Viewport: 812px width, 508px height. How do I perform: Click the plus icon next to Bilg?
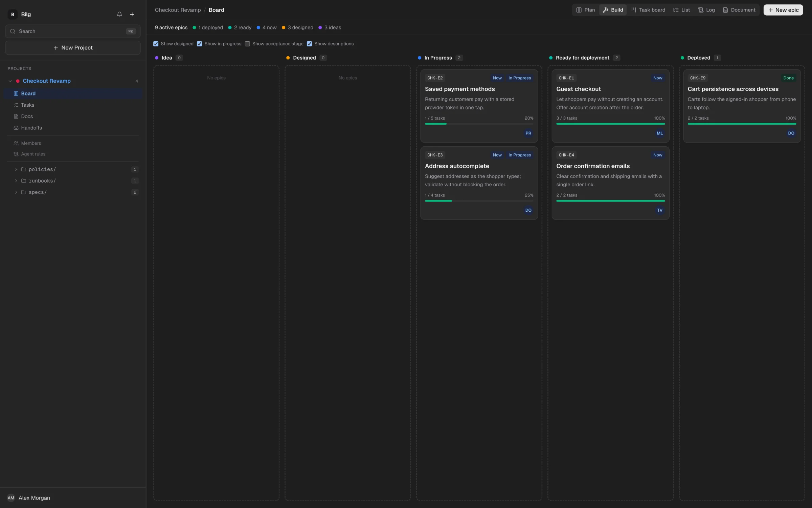132,14
